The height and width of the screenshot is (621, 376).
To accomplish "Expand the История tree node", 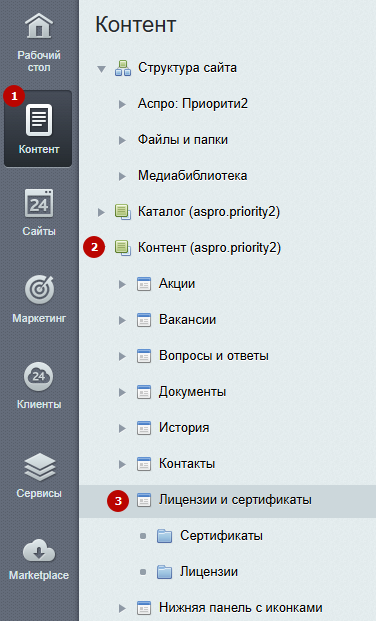I will point(122,429).
